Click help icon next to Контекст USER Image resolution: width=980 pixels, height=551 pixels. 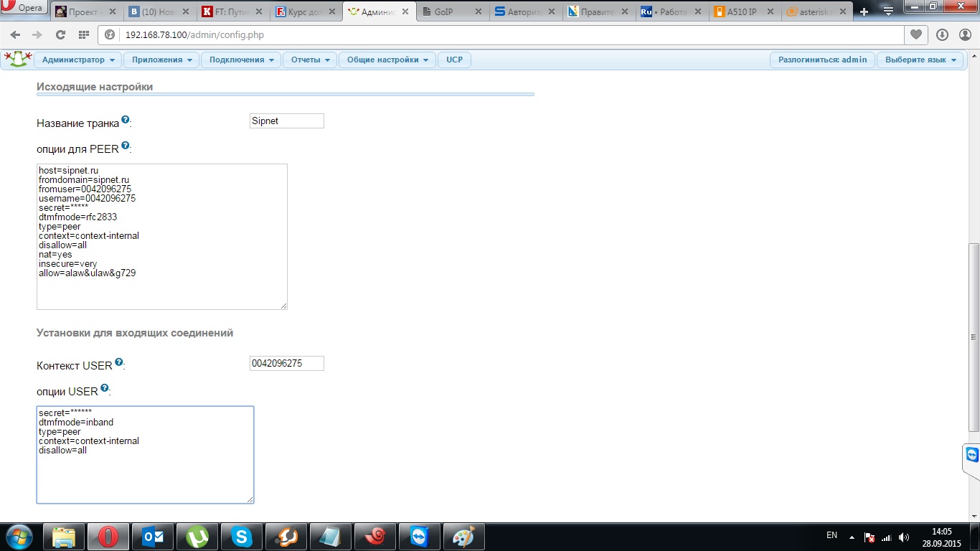pos(119,362)
